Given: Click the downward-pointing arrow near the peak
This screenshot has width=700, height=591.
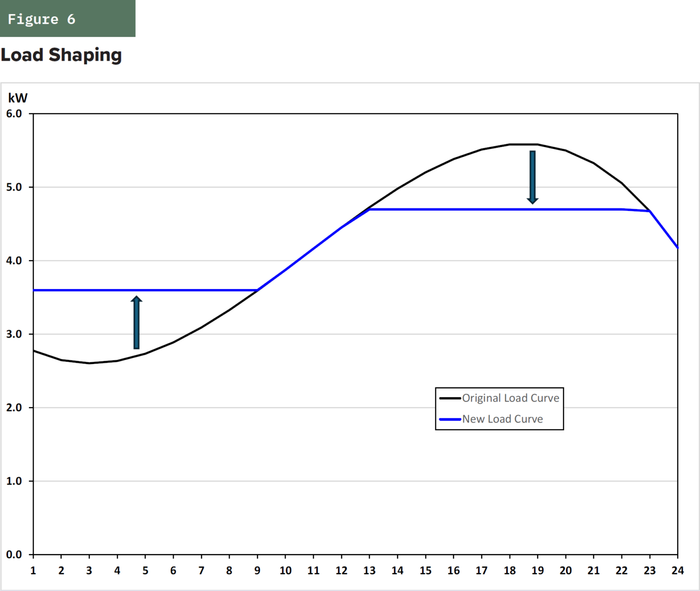Looking at the screenshot, I should click(x=532, y=177).
